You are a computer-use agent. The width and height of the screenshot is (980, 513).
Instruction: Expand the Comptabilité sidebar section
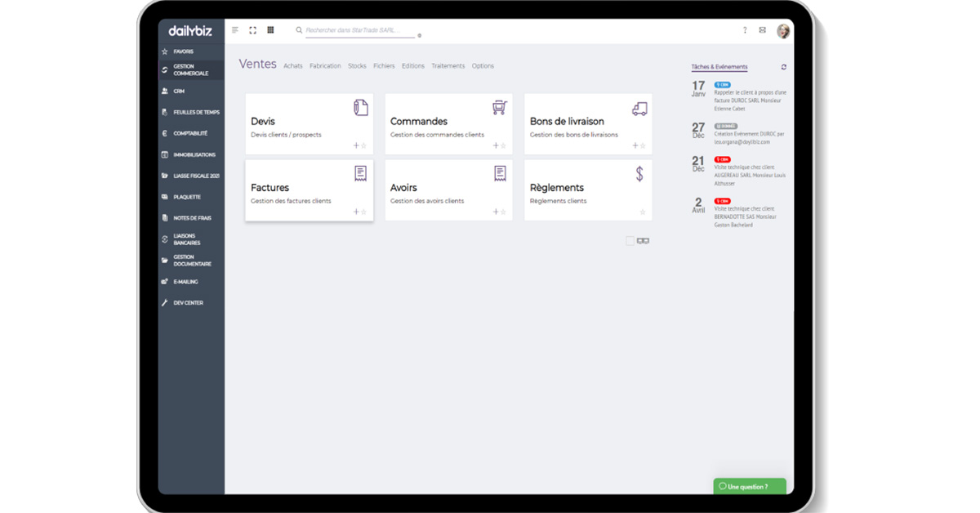coord(191,133)
